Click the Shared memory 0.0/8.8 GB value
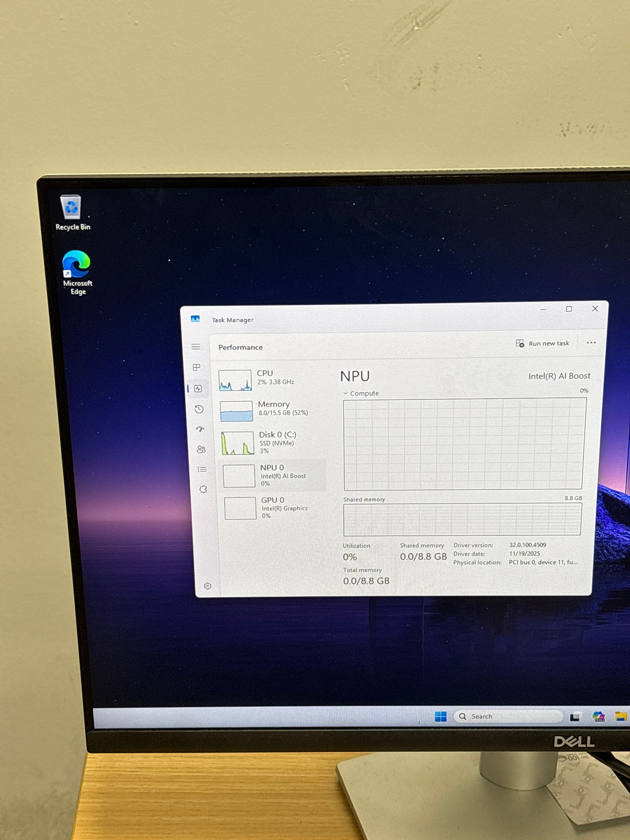 423,557
